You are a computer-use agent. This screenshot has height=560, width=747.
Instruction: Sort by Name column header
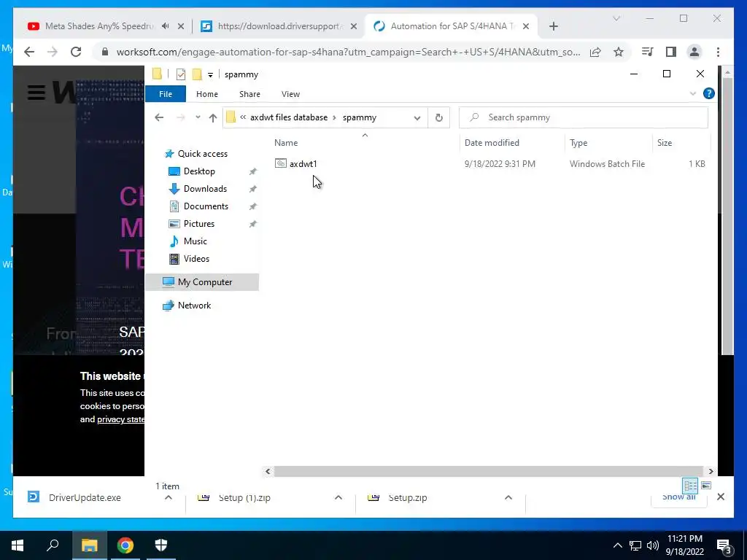click(x=286, y=143)
